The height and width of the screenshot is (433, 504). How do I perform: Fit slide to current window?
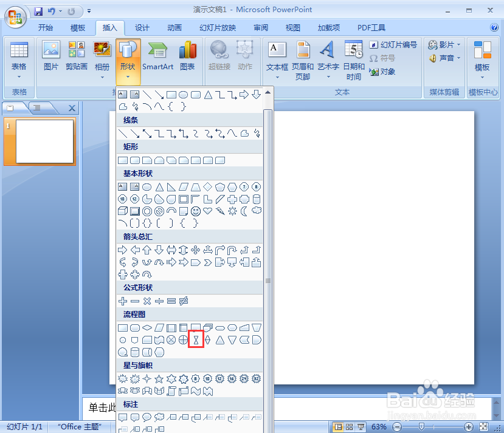pos(483,427)
